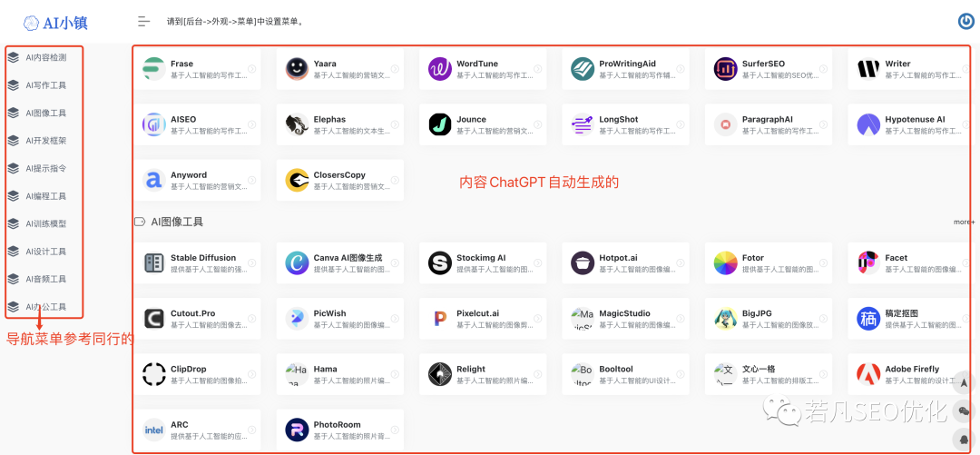This screenshot has width=980, height=455.
Task: Click the BigJPG anime avatar icon
Action: pos(726,319)
